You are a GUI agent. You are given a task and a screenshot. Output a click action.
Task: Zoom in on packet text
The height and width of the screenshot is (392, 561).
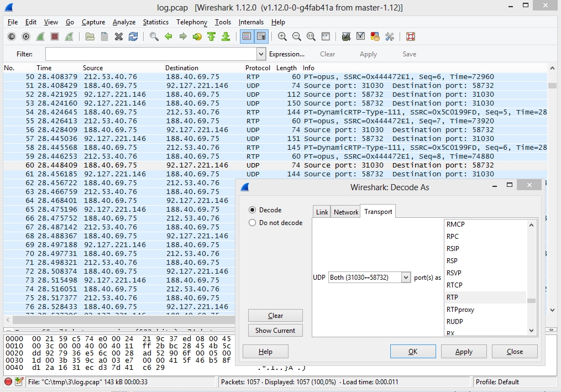(x=282, y=36)
